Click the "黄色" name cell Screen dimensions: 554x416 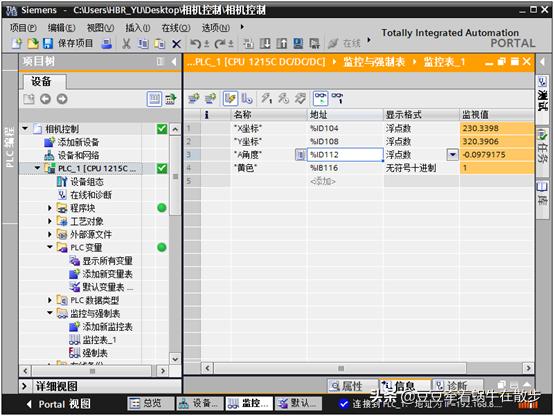click(x=269, y=168)
